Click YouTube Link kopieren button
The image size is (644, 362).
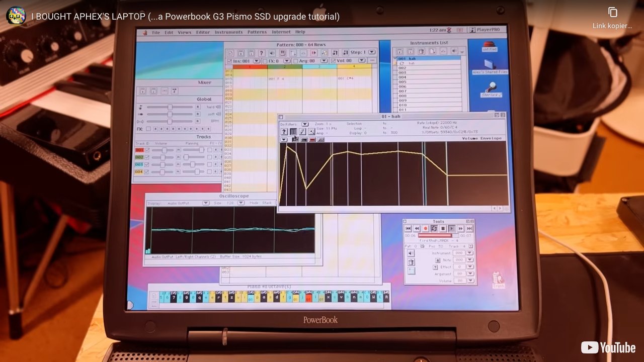point(612,18)
